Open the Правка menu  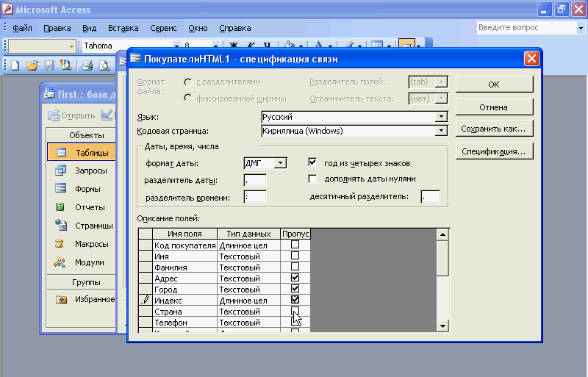point(57,28)
